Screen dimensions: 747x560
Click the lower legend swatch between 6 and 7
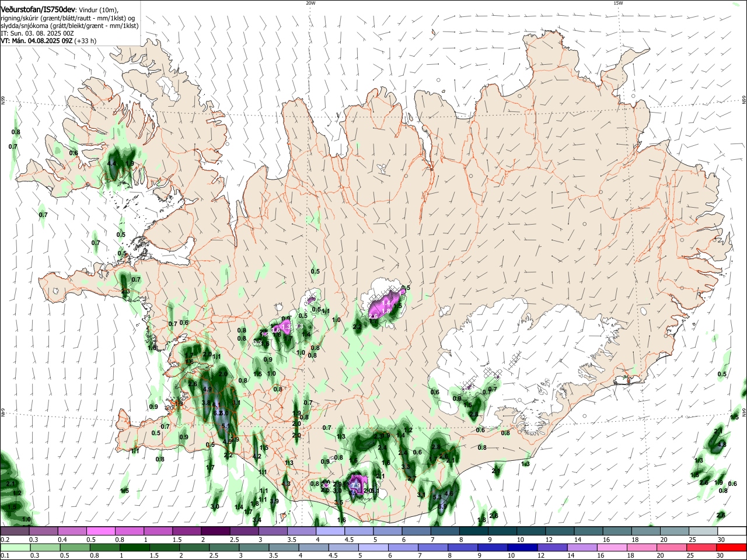pyautogui.click(x=403, y=547)
